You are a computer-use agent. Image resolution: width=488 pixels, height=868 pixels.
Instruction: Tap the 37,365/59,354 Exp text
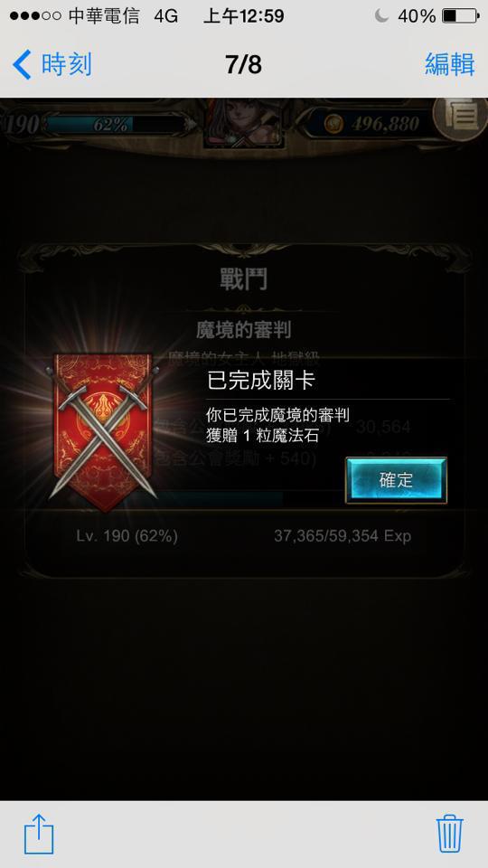[x=343, y=536]
